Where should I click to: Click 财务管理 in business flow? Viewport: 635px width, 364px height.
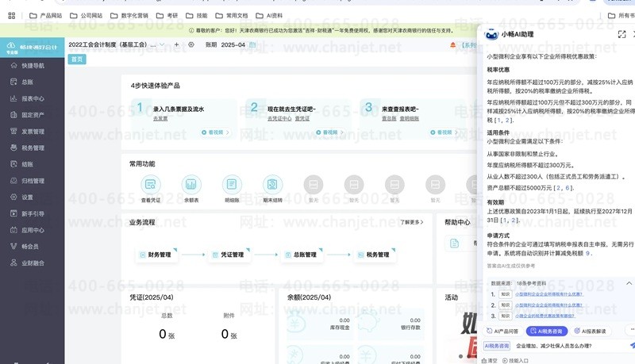[x=156, y=255]
